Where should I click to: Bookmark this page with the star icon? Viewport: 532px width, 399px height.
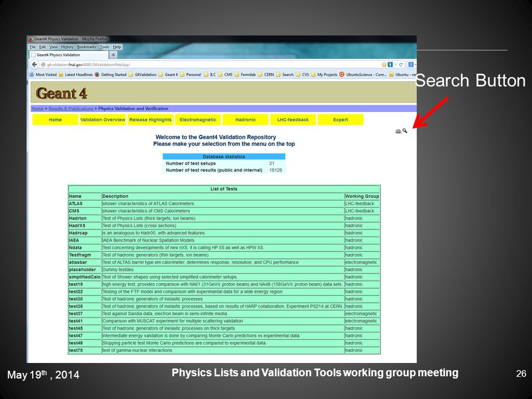(x=384, y=64)
